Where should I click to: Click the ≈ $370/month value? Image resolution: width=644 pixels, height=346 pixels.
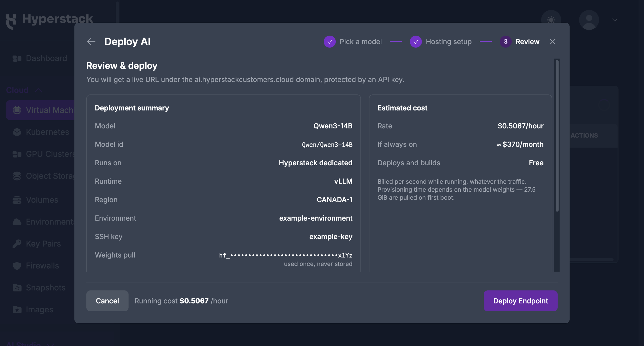pos(520,144)
